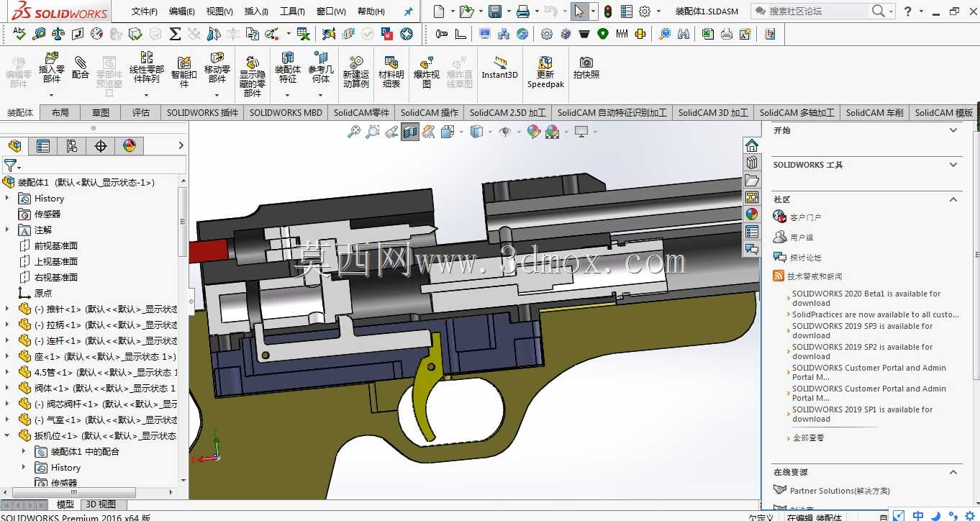Click the New document icon

[439, 12]
